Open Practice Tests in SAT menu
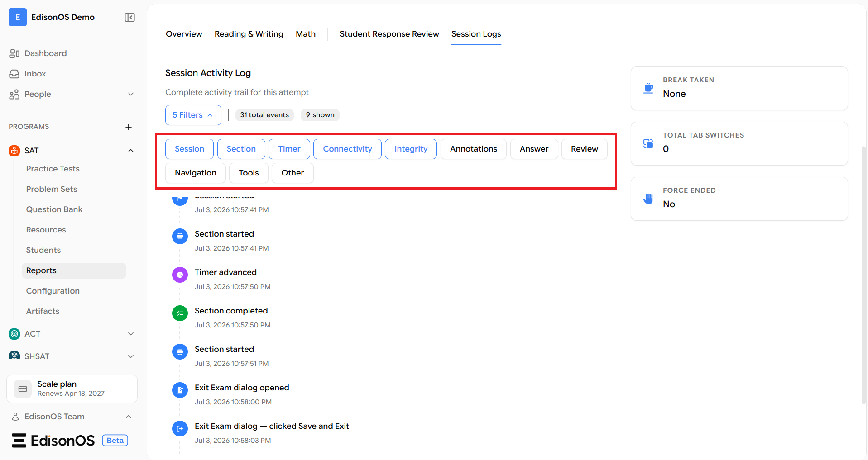Viewport: 868px width, 460px height. [53, 169]
